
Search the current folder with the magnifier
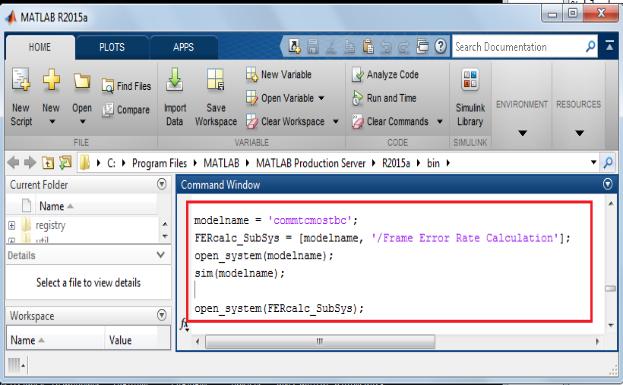coord(608,163)
